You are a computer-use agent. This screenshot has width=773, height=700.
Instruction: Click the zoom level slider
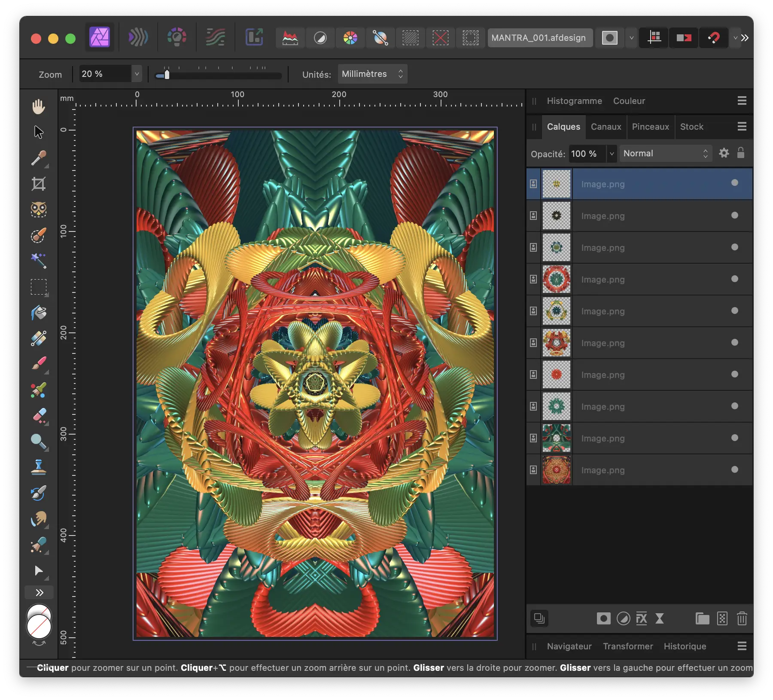click(218, 75)
